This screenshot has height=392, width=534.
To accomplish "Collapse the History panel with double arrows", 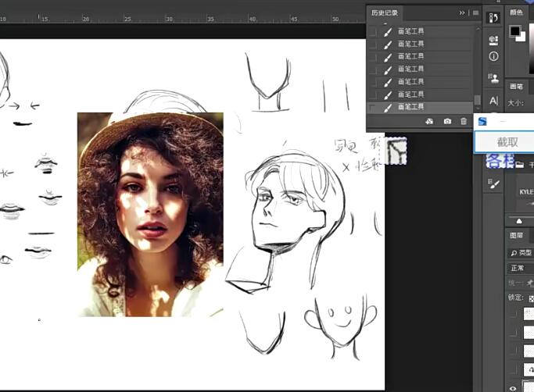I will pos(462,12).
